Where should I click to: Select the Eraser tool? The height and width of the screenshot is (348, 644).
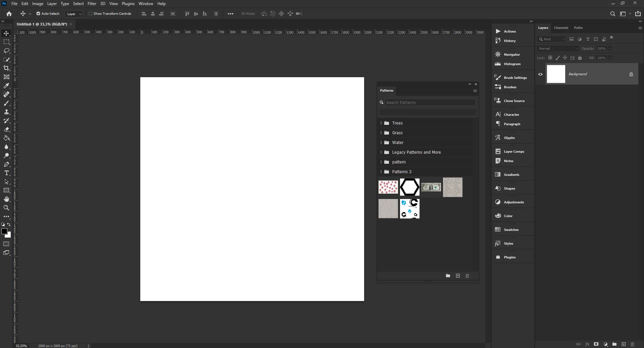point(6,129)
